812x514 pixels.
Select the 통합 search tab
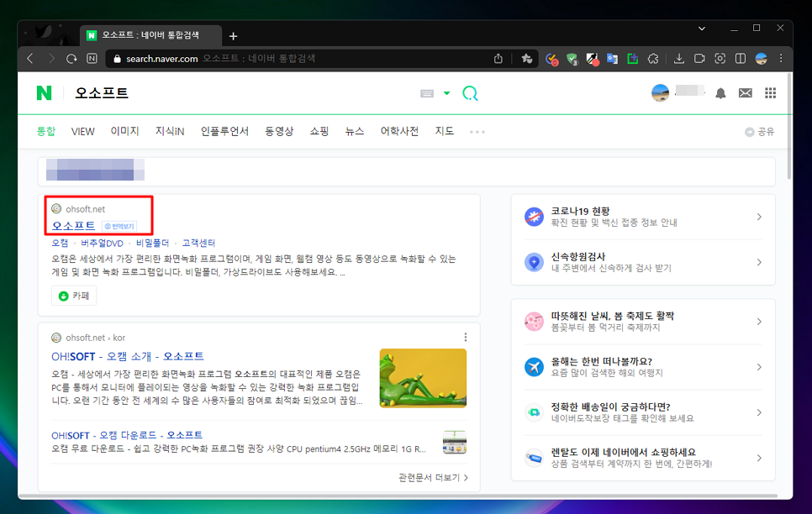tap(45, 132)
